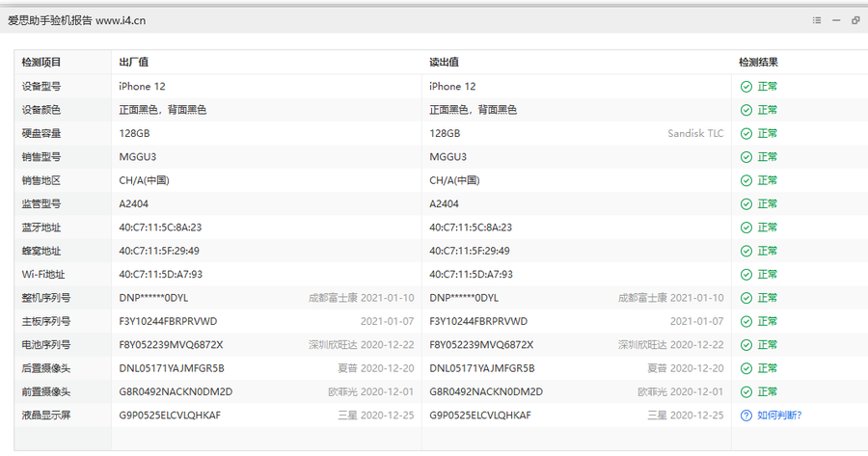The width and height of the screenshot is (868, 456).
Task: Click battery serial F8Y052239MVQ6872X in 出厂值 column
Action: pos(171,345)
